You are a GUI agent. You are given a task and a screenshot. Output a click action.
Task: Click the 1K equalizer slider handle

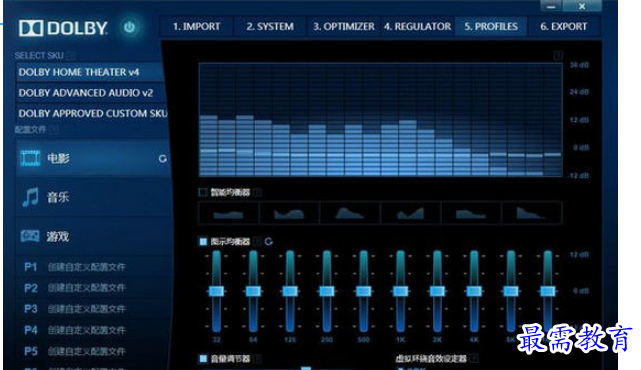(x=400, y=291)
